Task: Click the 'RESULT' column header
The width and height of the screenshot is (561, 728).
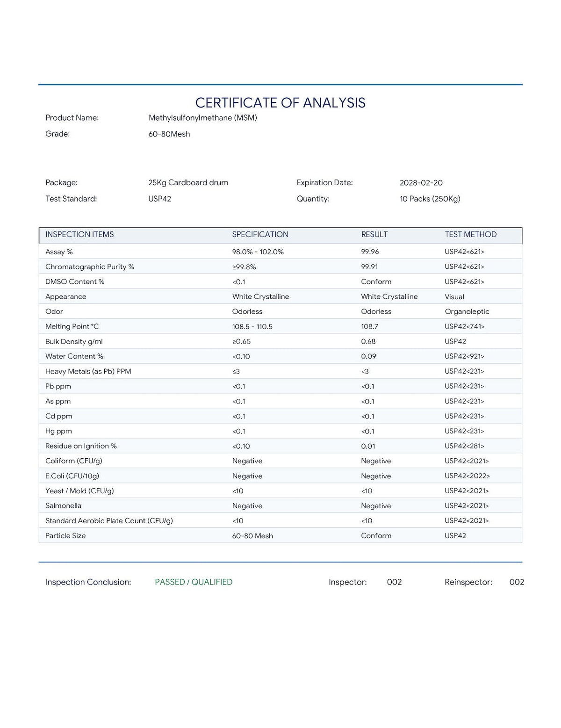Action: [x=374, y=235]
